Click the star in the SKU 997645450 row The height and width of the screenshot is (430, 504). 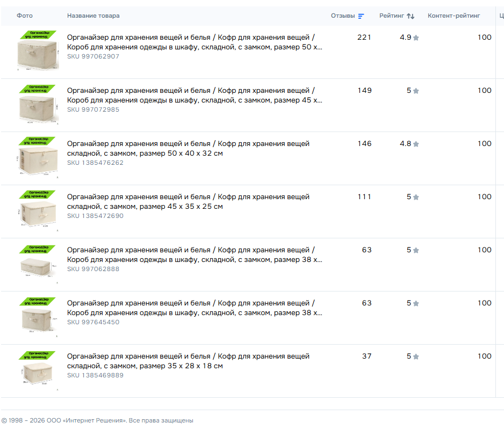pyautogui.click(x=416, y=304)
